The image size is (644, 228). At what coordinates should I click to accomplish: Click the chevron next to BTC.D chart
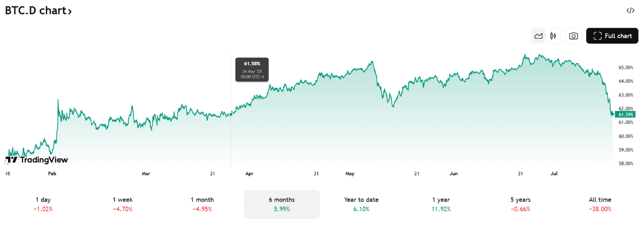[69, 11]
